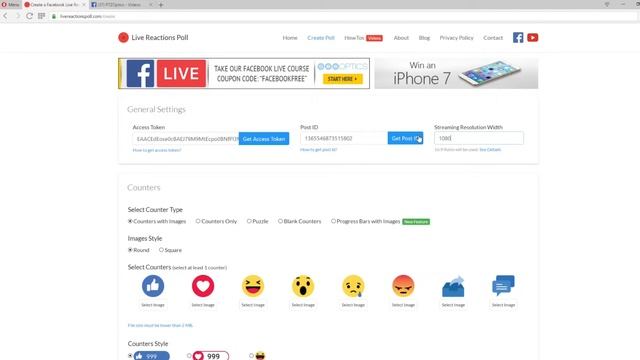Set images style to Round
This screenshot has width=640, height=360.
pyautogui.click(x=130, y=250)
